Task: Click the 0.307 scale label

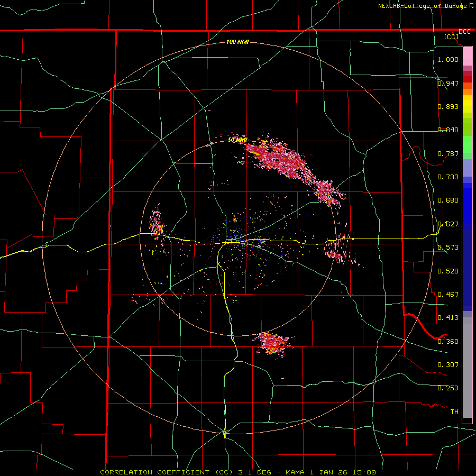Action: tap(448, 364)
